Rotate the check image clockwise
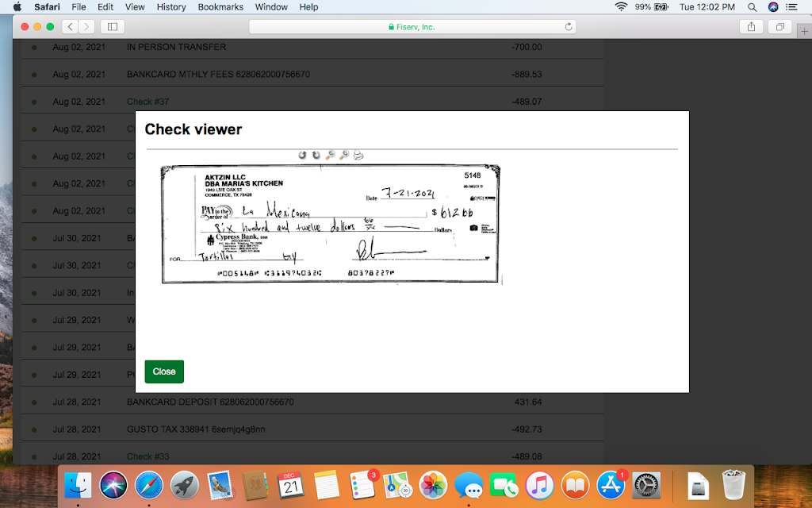Image resolution: width=812 pixels, height=508 pixels. 316,156
